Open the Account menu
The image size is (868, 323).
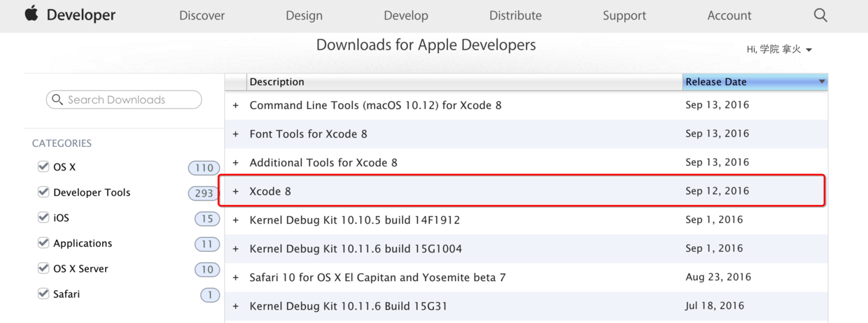coord(729,15)
